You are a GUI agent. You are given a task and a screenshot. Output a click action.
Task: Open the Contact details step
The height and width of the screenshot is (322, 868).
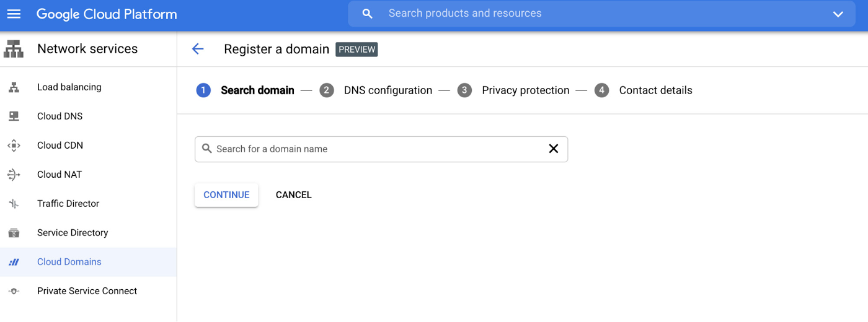pyautogui.click(x=655, y=90)
